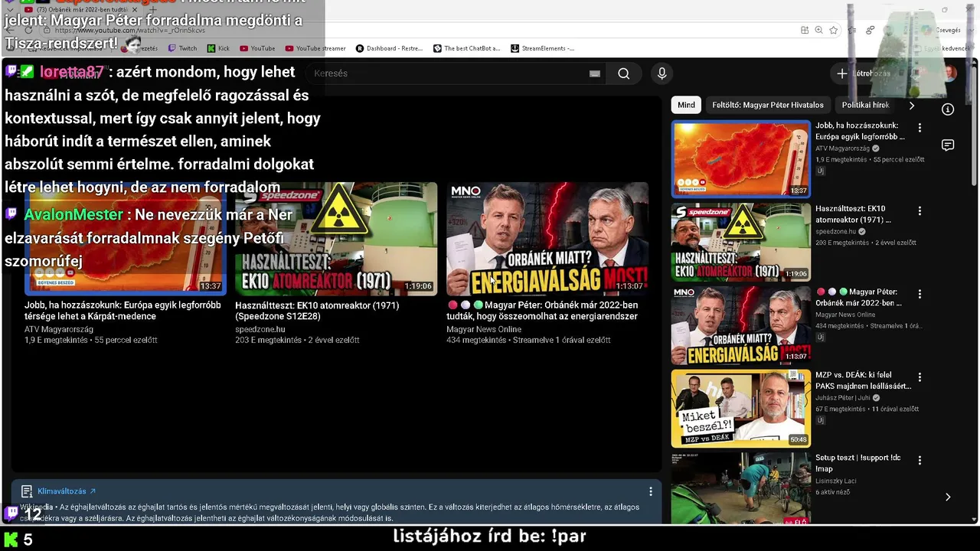Open the Kick bookmark in the bookmarks bar

(x=218, y=48)
